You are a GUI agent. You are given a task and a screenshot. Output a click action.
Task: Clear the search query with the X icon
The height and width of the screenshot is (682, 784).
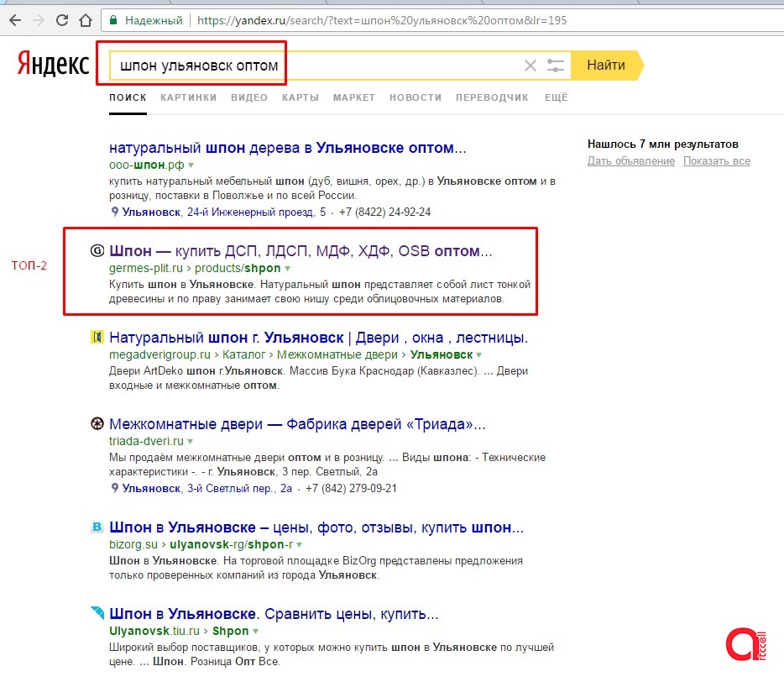click(530, 66)
